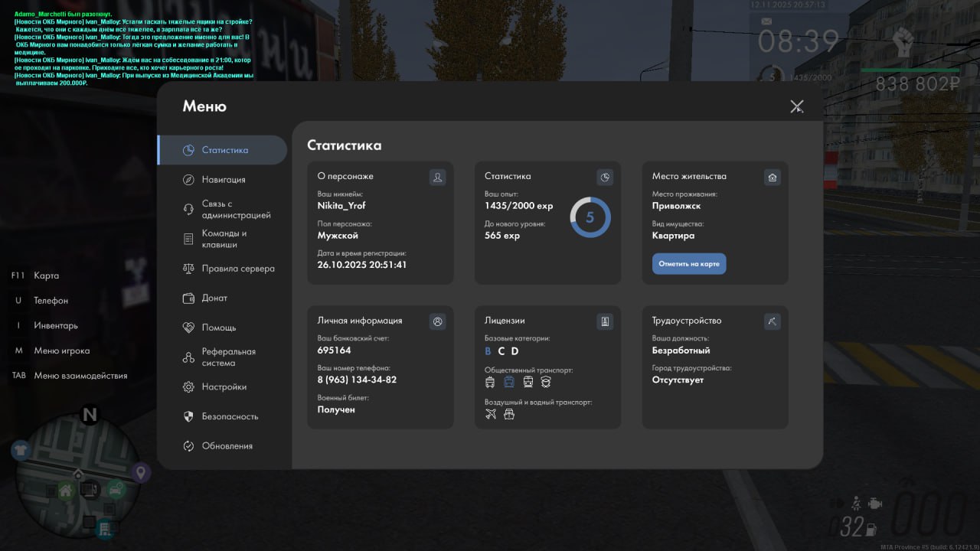Click the circular minimap in the corner
Image resolution: width=980 pixels, height=551 pixels.
79,478
